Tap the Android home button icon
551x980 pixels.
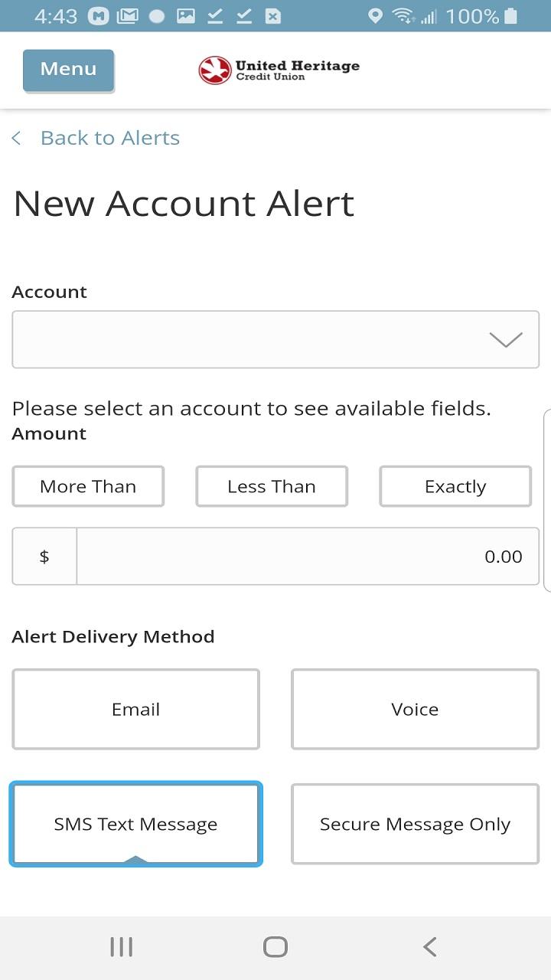275,947
